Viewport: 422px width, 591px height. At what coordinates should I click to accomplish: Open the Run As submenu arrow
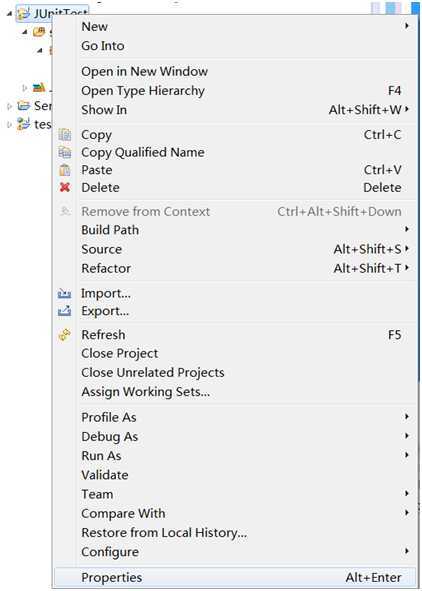[407, 455]
